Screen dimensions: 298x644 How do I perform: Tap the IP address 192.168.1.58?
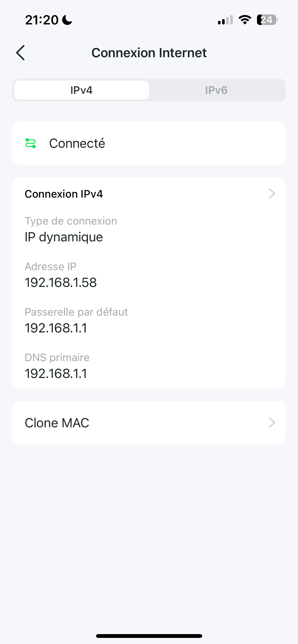click(x=61, y=283)
